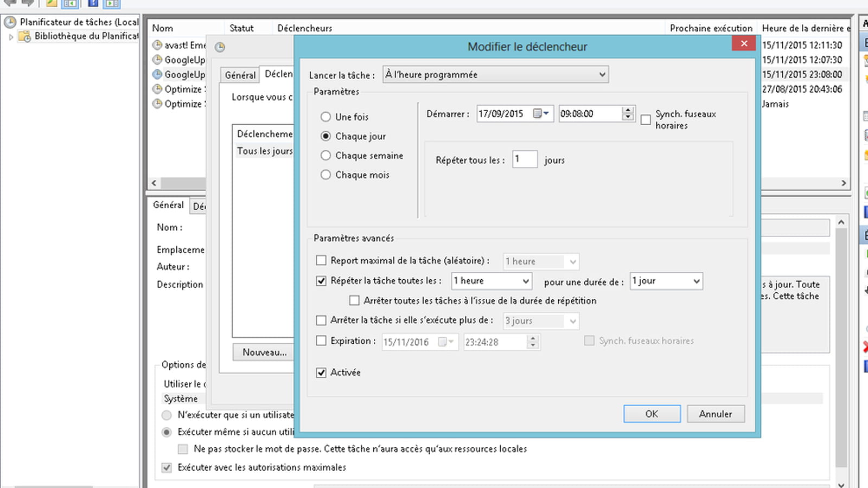The image size is (868, 488).
Task: Click the clock icon in the task properties title bar
Action: pos(220,47)
